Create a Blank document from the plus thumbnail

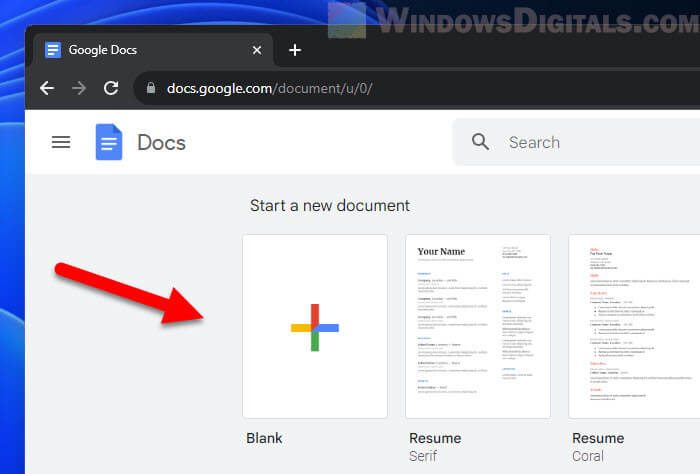tap(315, 327)
